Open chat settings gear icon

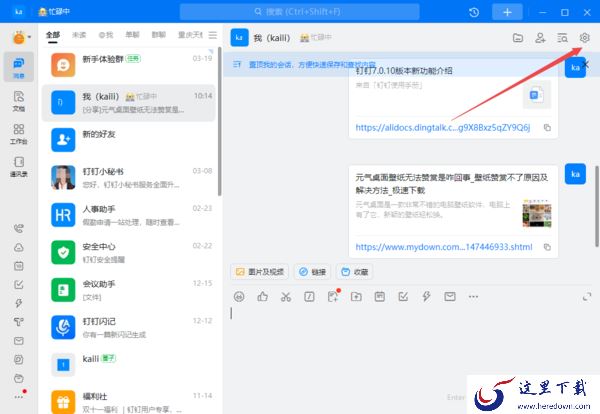584,38
